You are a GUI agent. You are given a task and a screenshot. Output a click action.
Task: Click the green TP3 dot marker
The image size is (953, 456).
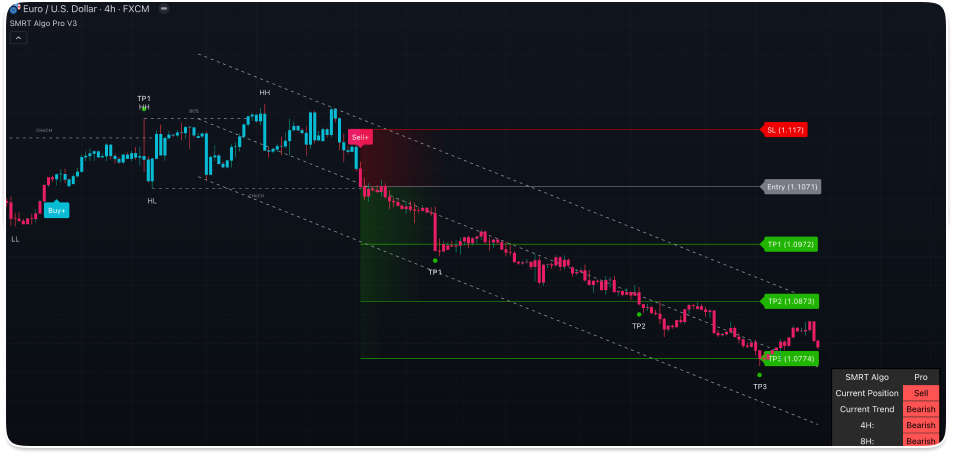(x=760, y=375)
